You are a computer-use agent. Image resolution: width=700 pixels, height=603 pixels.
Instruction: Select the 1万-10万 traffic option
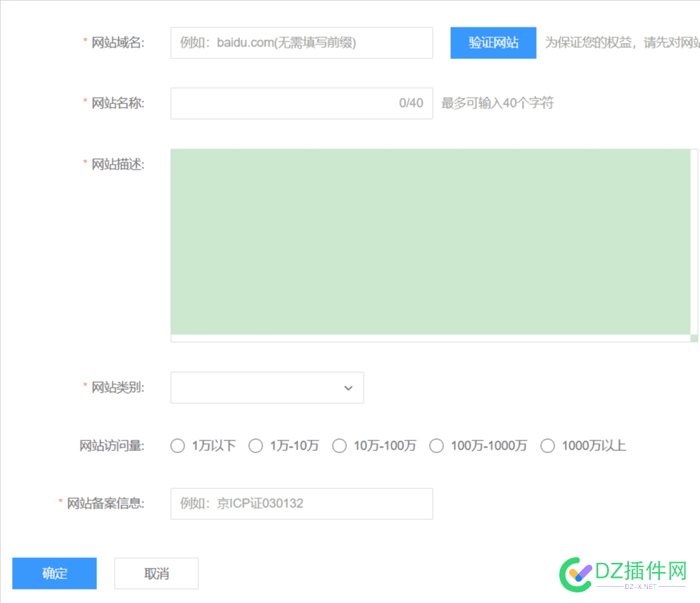(x=256, y=445)
